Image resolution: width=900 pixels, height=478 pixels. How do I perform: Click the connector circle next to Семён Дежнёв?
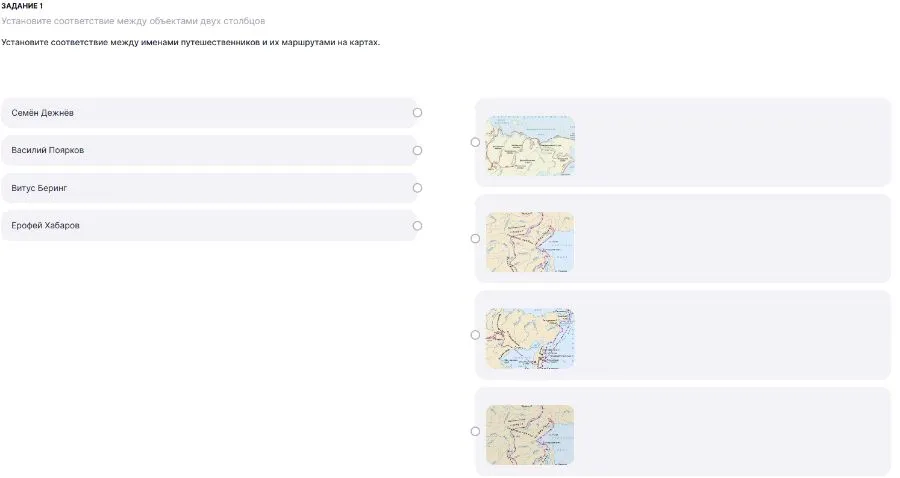coord(417,113)
